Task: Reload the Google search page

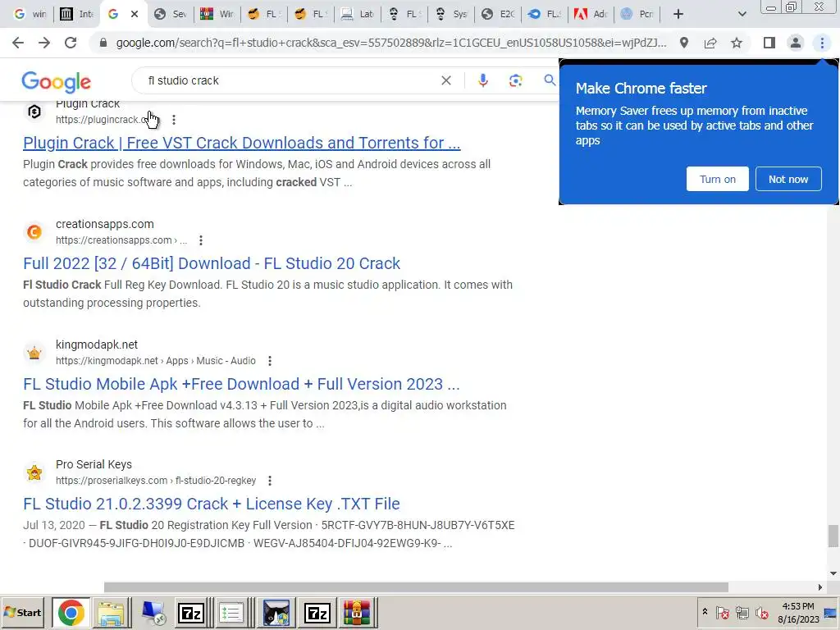Action: point(71,43)
